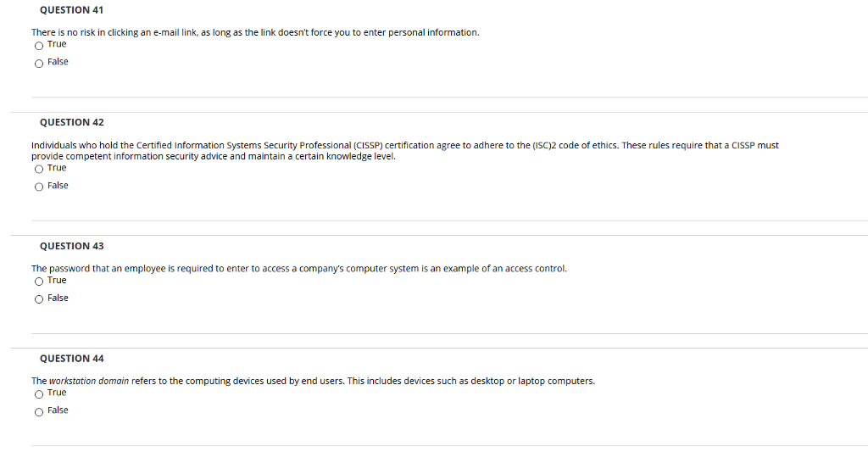Click the italic 'workstation domain' phrase
Viewport: 868px width, 452px height.
pos(88,381)
